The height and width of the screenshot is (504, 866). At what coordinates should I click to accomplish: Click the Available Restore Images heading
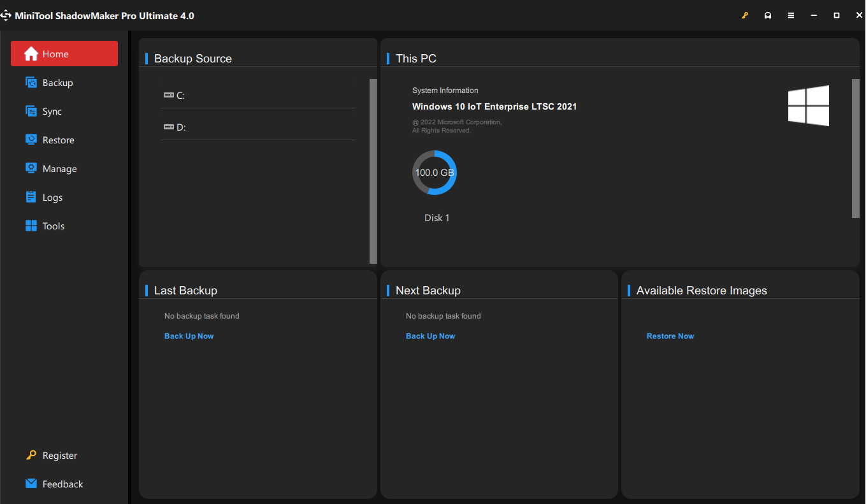coord(702,291)
